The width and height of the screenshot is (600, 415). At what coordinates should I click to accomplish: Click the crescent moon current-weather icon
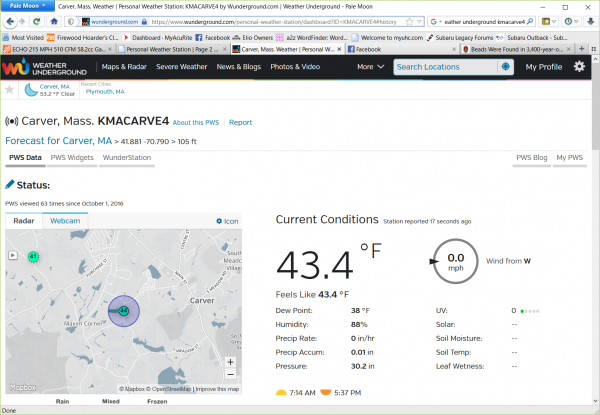[x=31, y=90]
